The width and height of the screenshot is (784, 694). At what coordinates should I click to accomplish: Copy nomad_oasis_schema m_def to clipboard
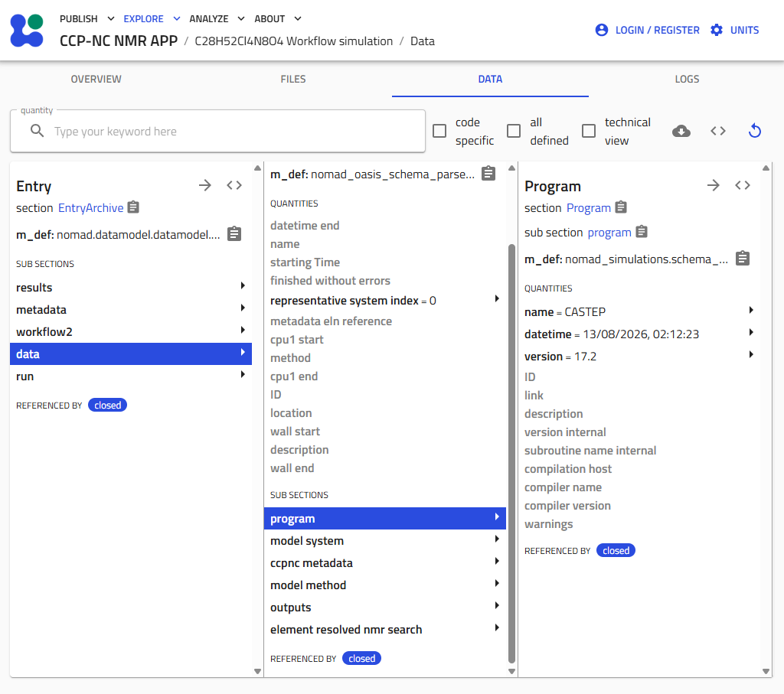(488, 174)
